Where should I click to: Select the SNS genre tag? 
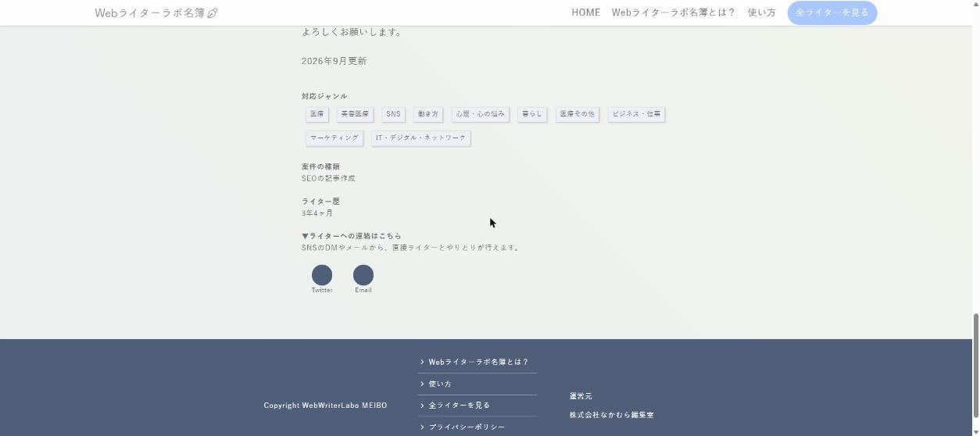click(x=393, y=114)
